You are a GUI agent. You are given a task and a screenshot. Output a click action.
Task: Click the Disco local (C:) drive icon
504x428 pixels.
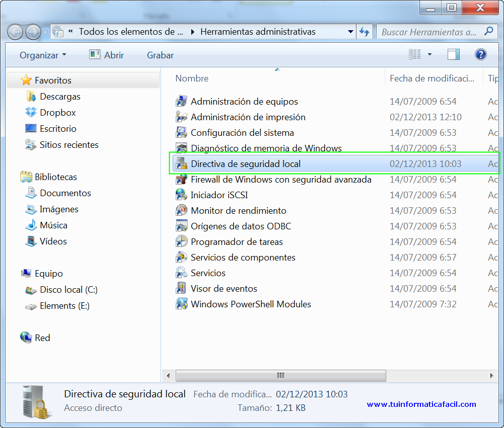coord(31,290)
